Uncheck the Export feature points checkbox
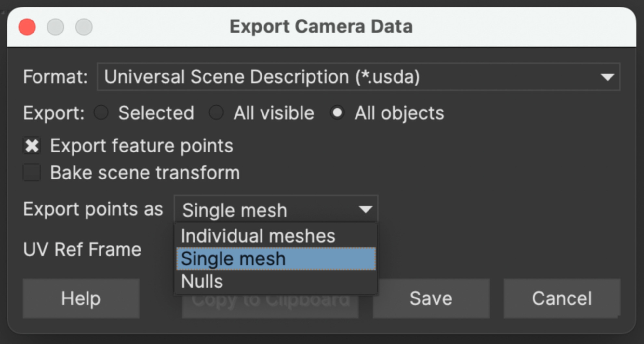 point(32,146)
